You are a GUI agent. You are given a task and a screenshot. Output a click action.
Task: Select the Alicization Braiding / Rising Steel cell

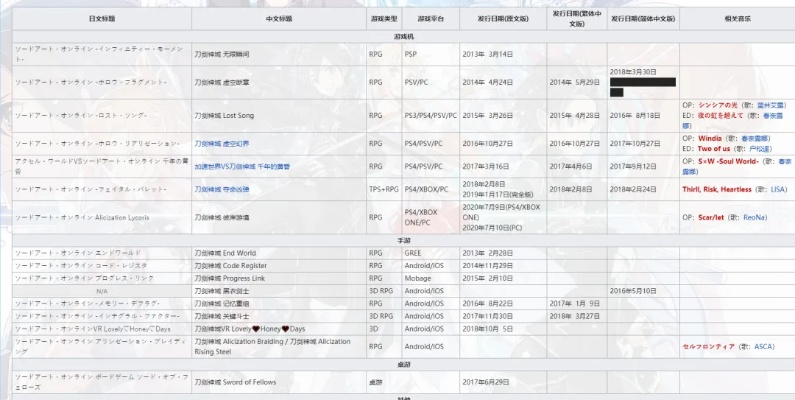coord(279,347)
